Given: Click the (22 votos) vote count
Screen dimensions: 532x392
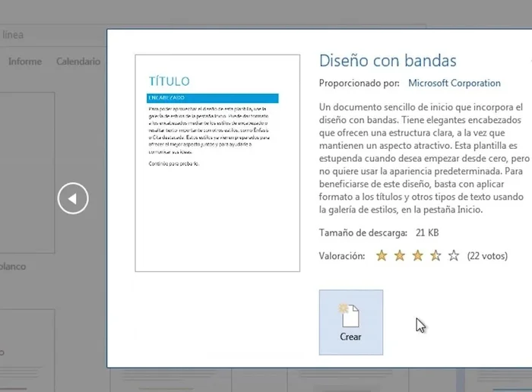Looking at the screenshot, I should 487,256.
